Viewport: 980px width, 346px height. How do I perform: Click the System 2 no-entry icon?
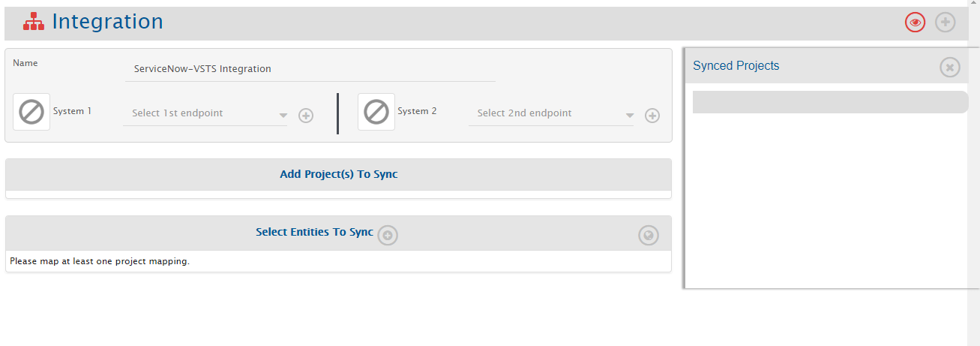coord(376,112)
